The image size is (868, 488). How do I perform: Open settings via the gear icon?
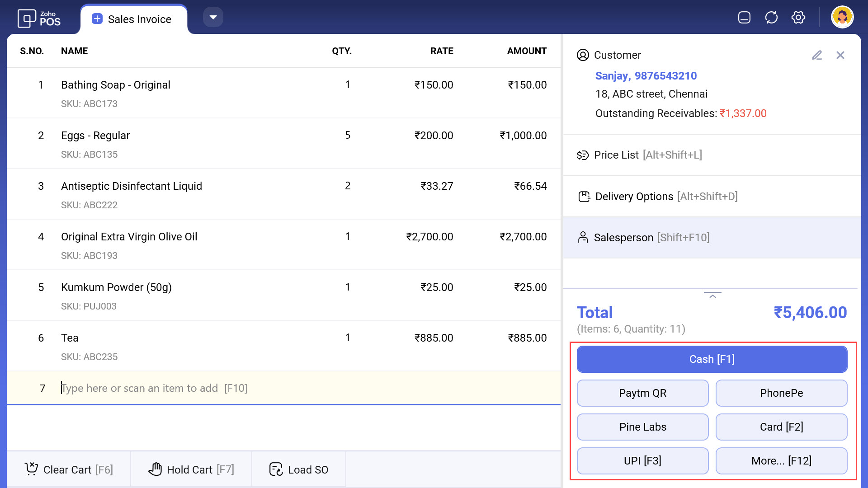798,18
